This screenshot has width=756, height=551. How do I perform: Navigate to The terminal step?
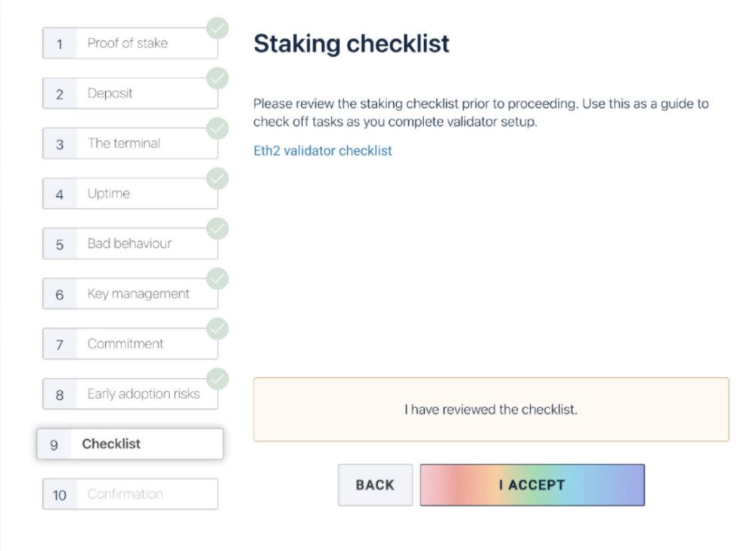point(129,144)
